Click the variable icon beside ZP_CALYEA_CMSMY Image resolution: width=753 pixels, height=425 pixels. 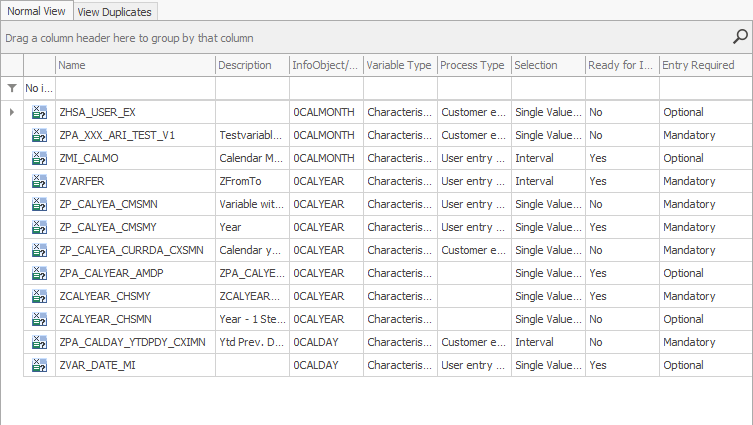pos(39,227)
